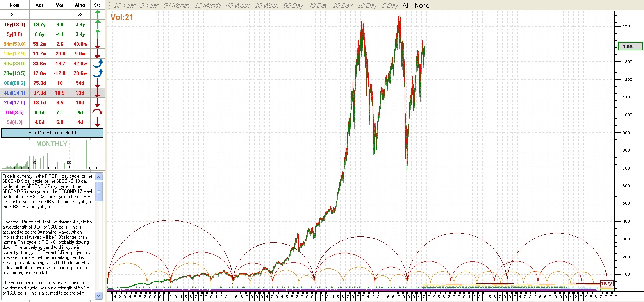Click the red down arrow for 54m cycle
Screen dimensions: 644x302
pos(98,44)
